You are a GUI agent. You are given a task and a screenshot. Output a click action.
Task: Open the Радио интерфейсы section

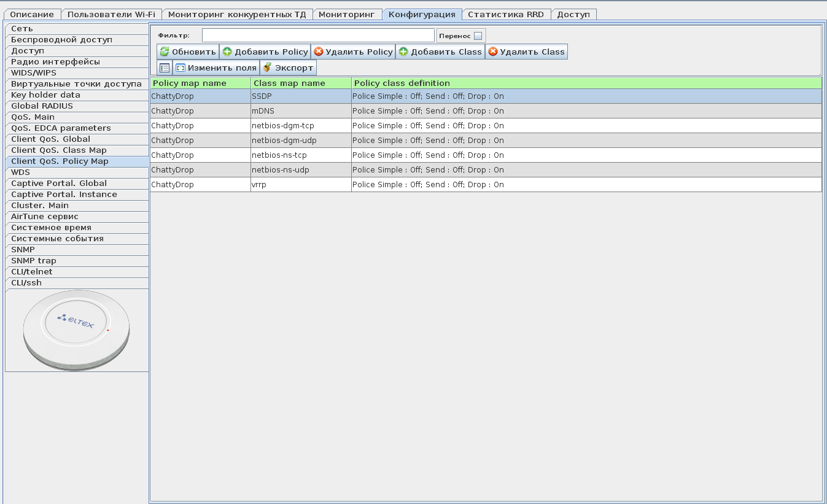(55, 62)
